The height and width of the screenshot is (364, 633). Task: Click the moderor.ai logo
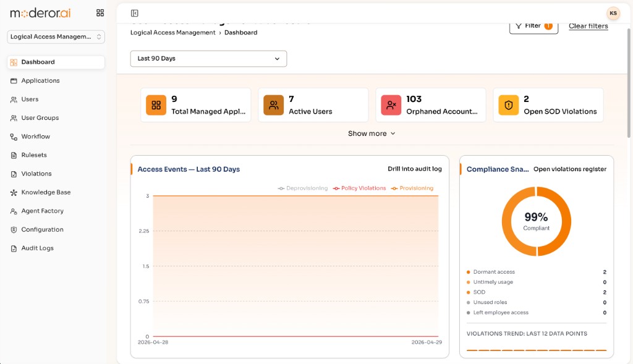(40, 14)
